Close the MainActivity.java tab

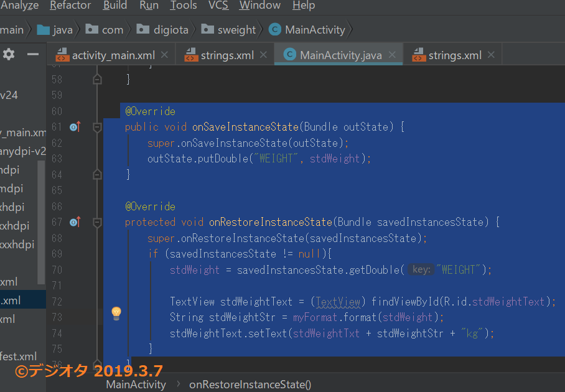coord(392,55)
